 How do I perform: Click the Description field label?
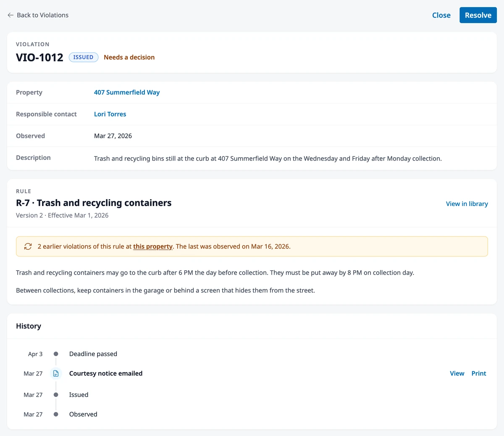33,158
